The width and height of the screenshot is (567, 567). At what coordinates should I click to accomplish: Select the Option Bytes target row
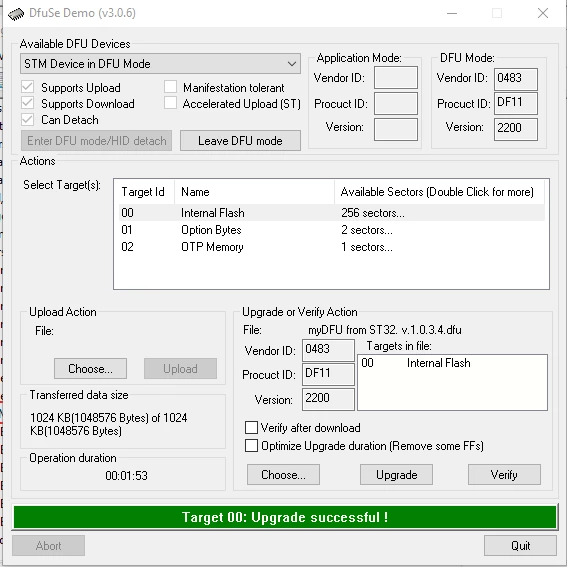(x=332, y=230)
